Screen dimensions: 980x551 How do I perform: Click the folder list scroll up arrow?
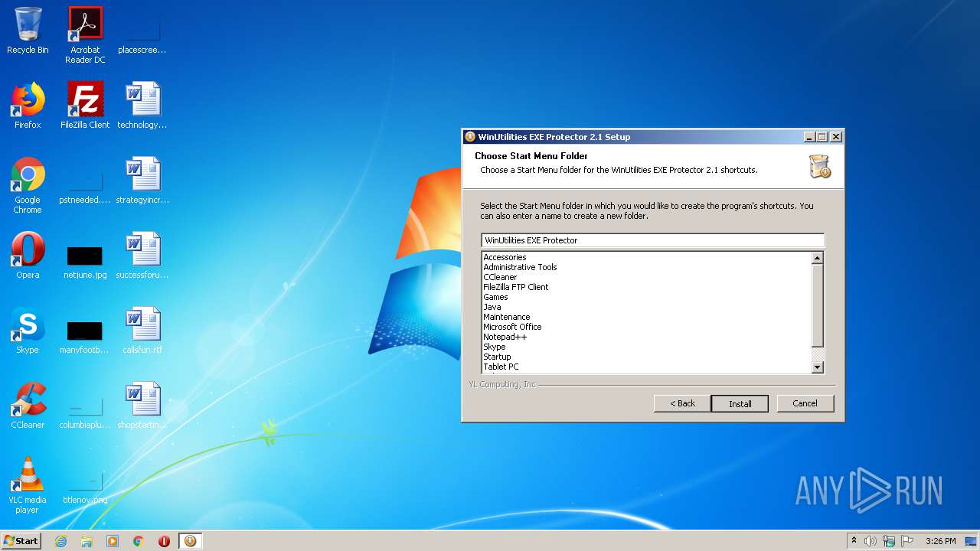(x=817, y=258)
